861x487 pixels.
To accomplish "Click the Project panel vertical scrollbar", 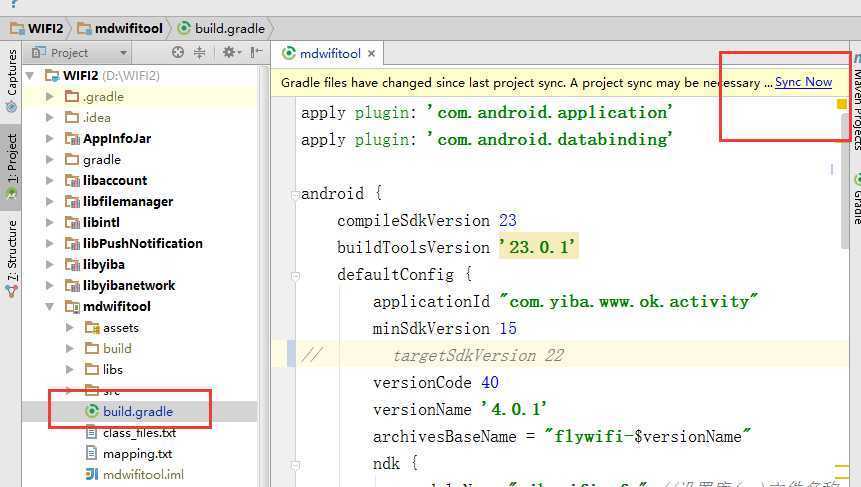I will pyautogui.click(x=264, y=275).
